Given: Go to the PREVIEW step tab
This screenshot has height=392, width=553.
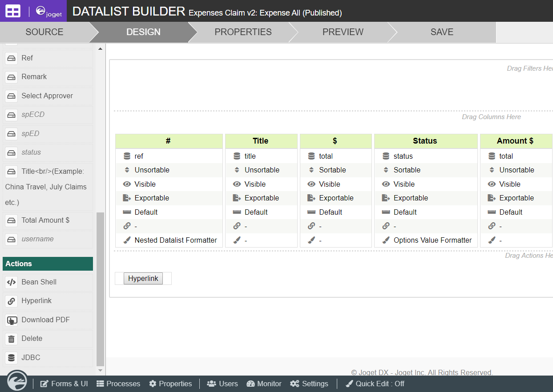Looking at the screenshot, I should coord(343,32).
